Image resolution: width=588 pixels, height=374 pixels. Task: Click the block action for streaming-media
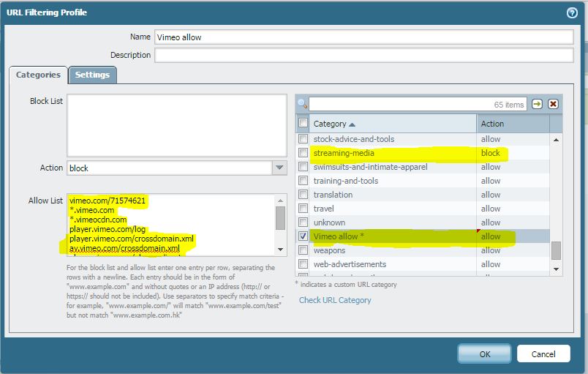[x=491, y=153]
